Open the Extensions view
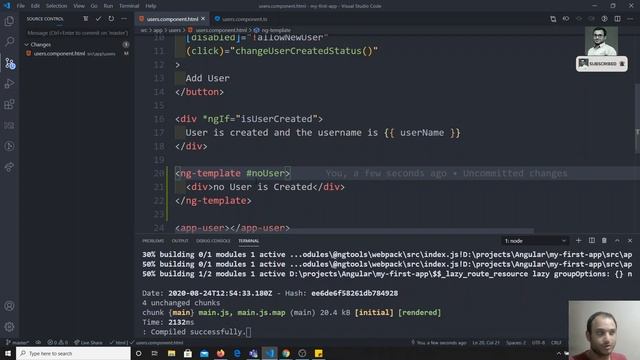 9,104
